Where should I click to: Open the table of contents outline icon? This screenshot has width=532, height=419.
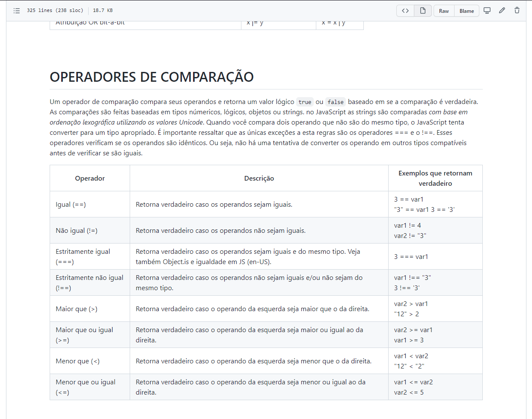(x=17, y=11)
